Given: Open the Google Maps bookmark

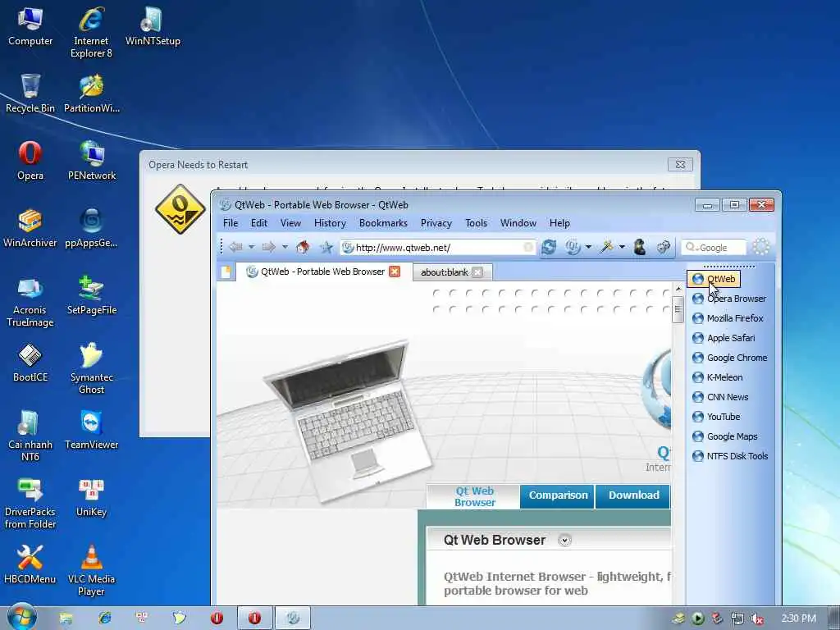Looking at the screenshot, I should [725, 436].
